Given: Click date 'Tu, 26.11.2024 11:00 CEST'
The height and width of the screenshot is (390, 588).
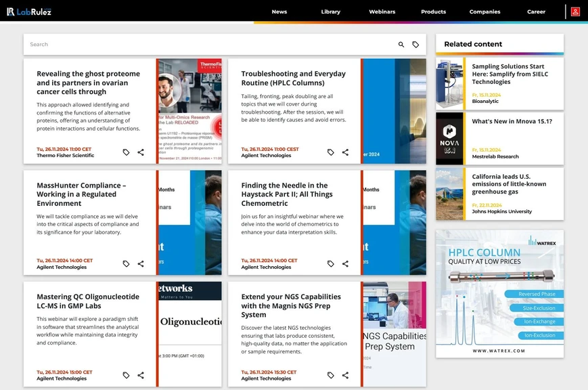Looking at the screenshot, I should [270, 149].
